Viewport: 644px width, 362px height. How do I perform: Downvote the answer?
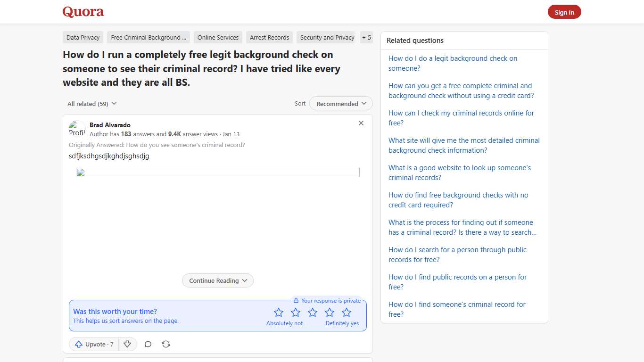click(127, 344)
